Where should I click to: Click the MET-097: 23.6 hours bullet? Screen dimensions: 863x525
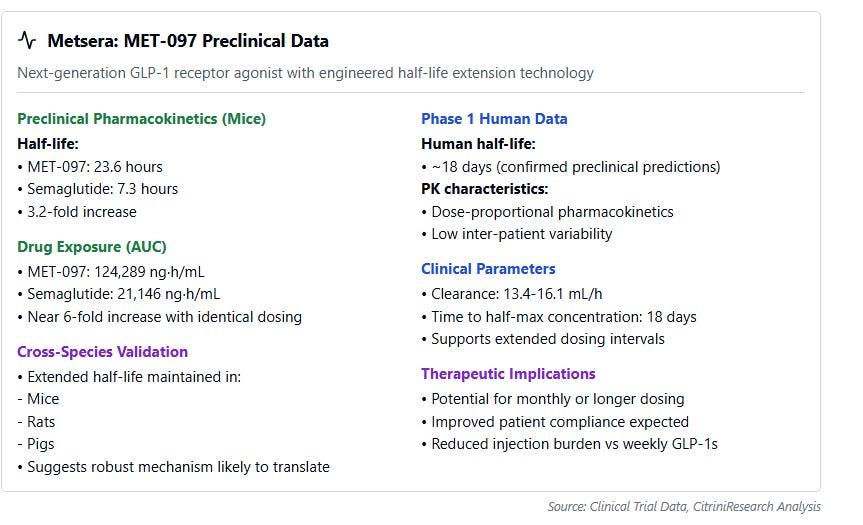(90, 167)
